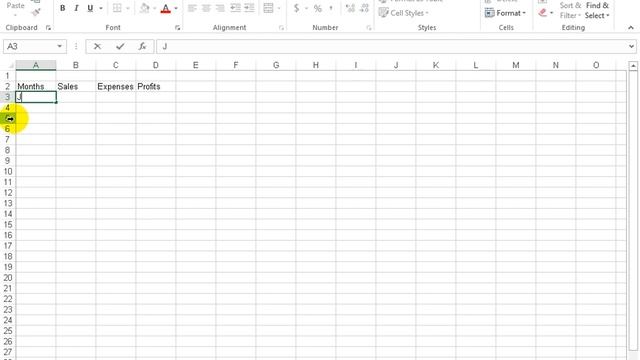Select row 10 header

tap(7, 171)
